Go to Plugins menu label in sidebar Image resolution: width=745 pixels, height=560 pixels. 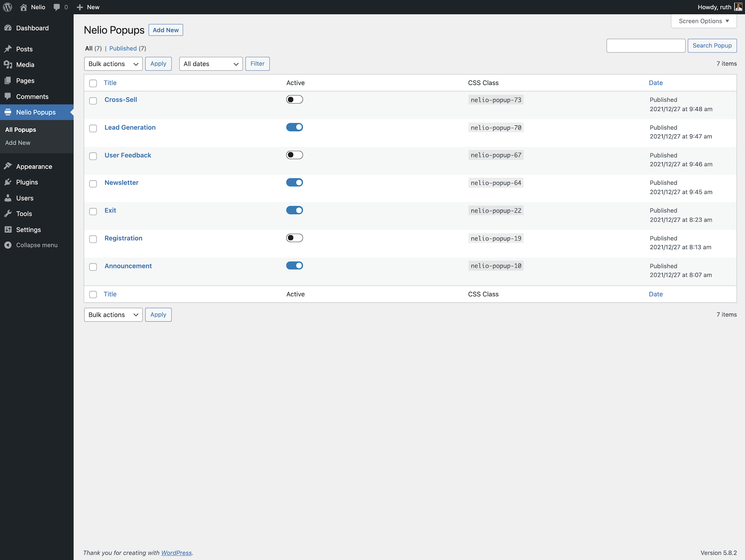27,182
